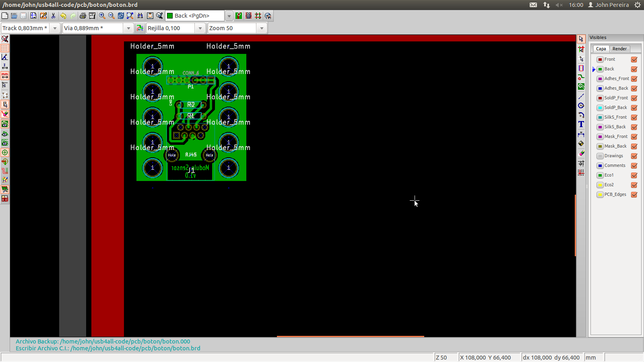This screenshot has width=644, height=362.
Task: Click the vertical scrollbar thumb of canvas
Action: [576, 225]
